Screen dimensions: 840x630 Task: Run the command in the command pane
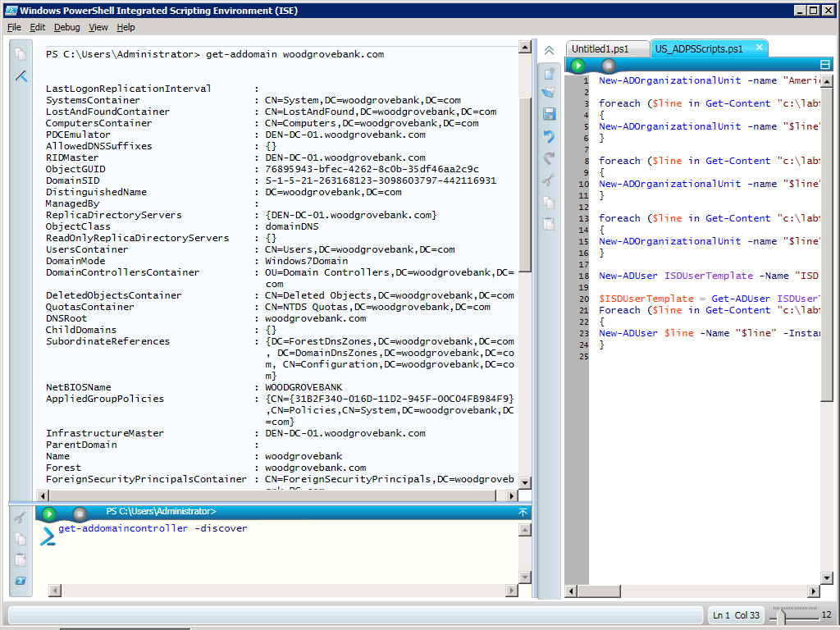tap(48, 514)
